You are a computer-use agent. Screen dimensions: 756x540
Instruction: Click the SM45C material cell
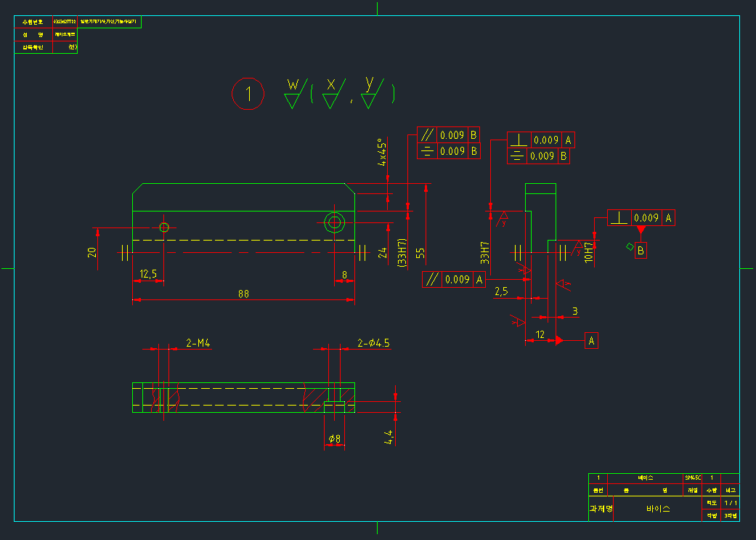pos(693,477)
